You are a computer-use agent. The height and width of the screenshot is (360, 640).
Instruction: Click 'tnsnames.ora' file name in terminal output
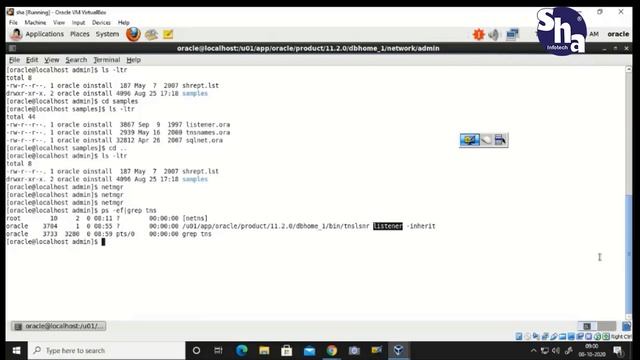tap(208, 132)
